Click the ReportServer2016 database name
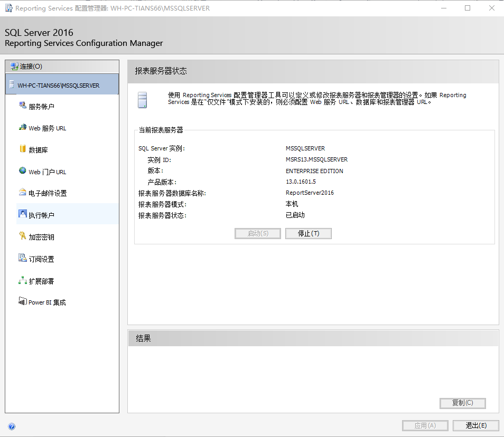The width and height of the screenshot is (504, 437). point(310,193)
